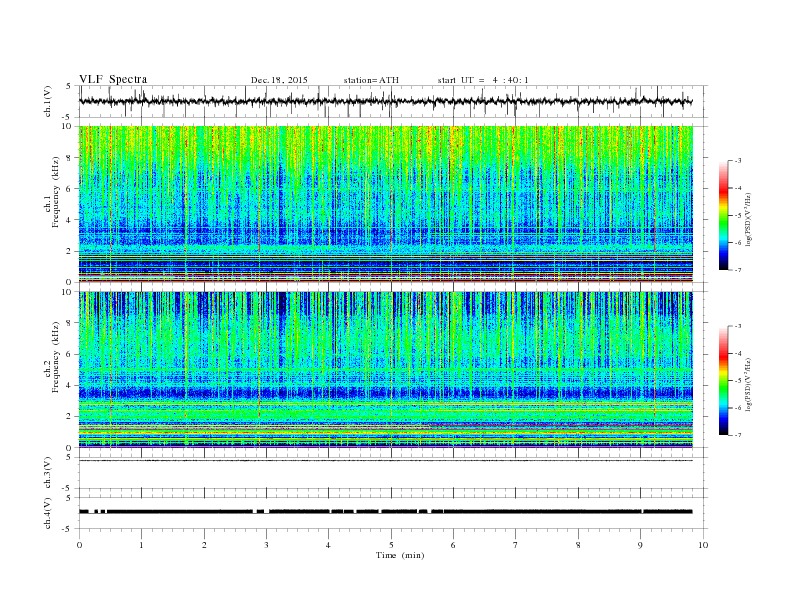Click the "ch.4(V)" axis label
Screen dimensions: 792x612
(x=48, y=513)
